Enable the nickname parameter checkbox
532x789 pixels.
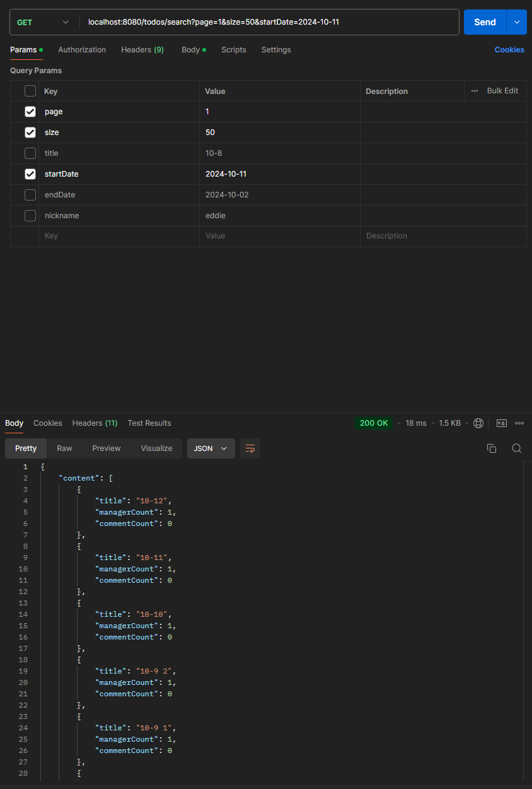(30, 216)
